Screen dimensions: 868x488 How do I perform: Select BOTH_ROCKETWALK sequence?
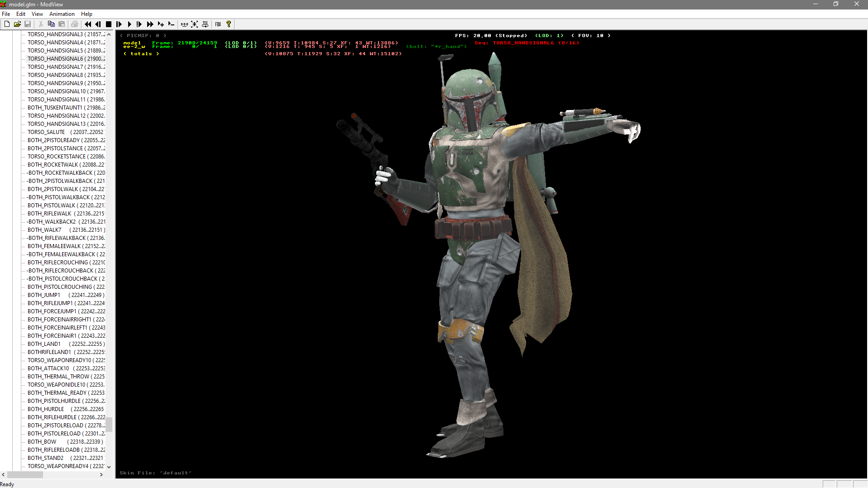point(66,165)
